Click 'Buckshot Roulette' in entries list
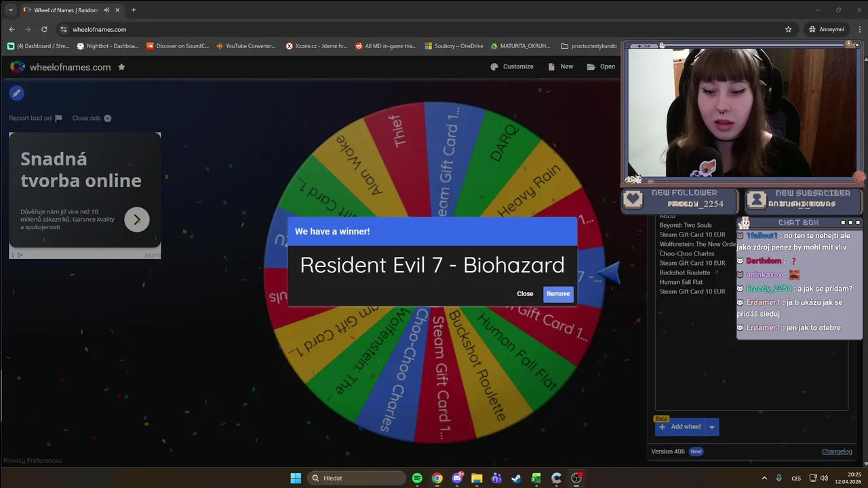 tap(685, 272)
